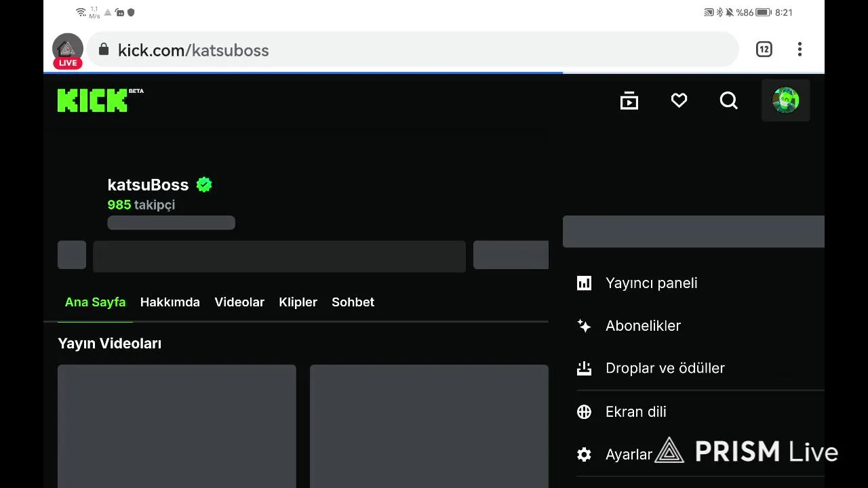Tap the LIVE recording badge
The width and height of the screenshot is (868, 488).
click(x=68, y=62)
